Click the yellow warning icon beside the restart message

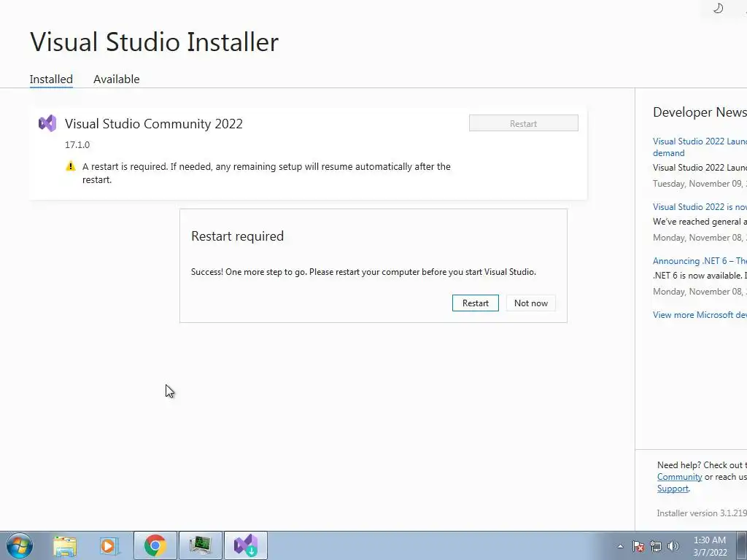point(71,166)
